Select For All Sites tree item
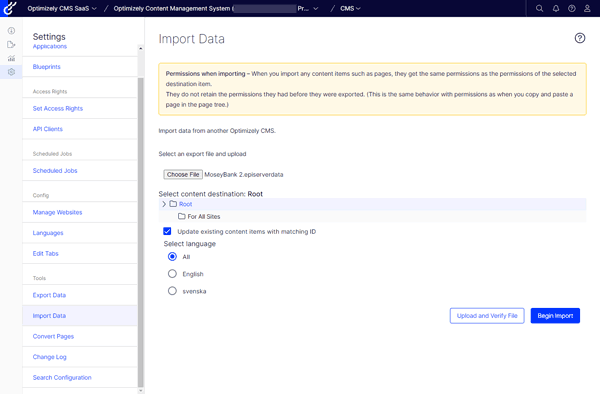This screenshot has width=600, height=394. point(204,217)
